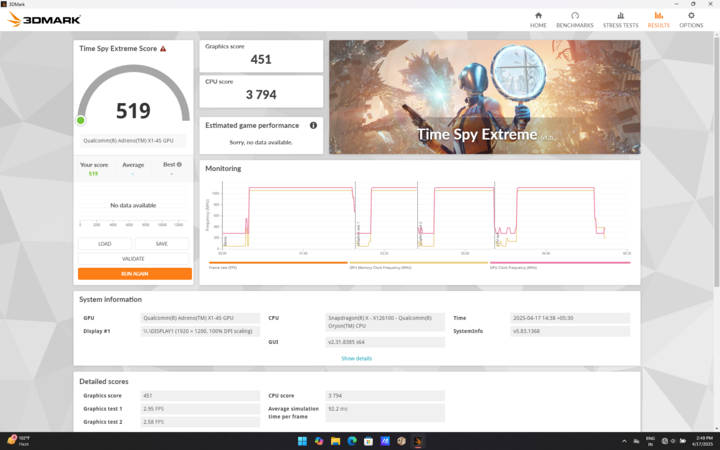Open the Home tab
The width and height of the screenshot is (720, 450).
coord(538,20)
